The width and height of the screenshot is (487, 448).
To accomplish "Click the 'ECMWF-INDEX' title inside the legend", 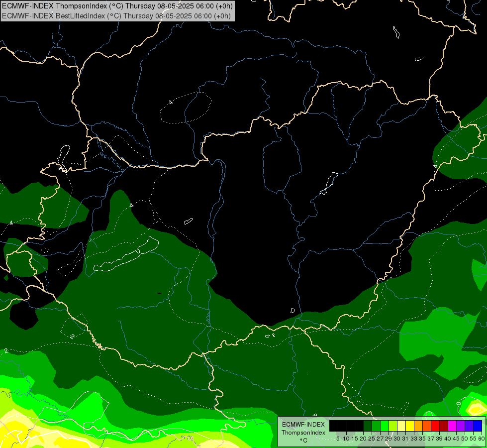I will pyautogui.click(x=303, y=425).
